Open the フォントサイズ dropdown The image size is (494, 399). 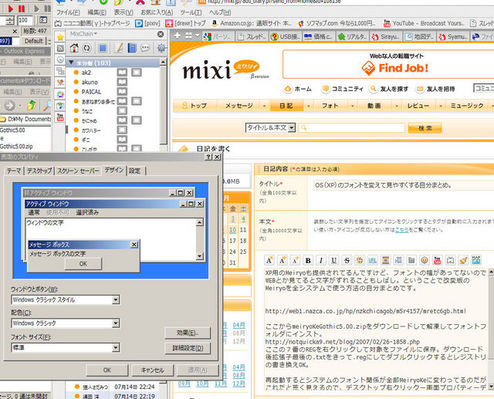tap(65, 348)
